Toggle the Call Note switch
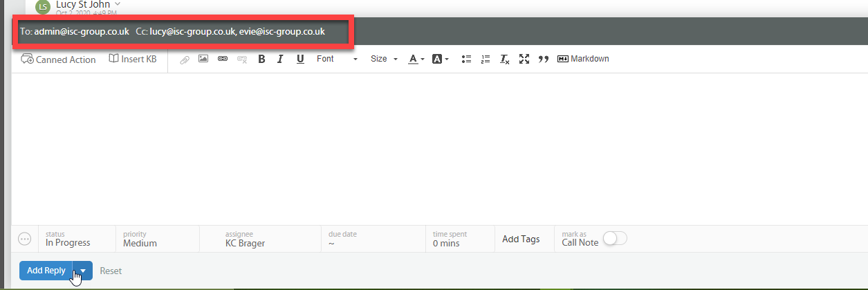 tap(615, 239)
